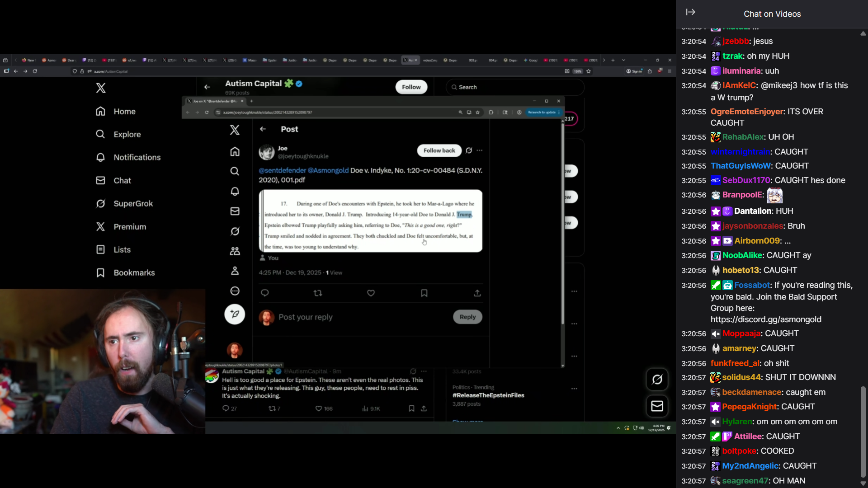Open the floating messages envelope button
This screenshot has width=868, height=488.
pos(657,406)
